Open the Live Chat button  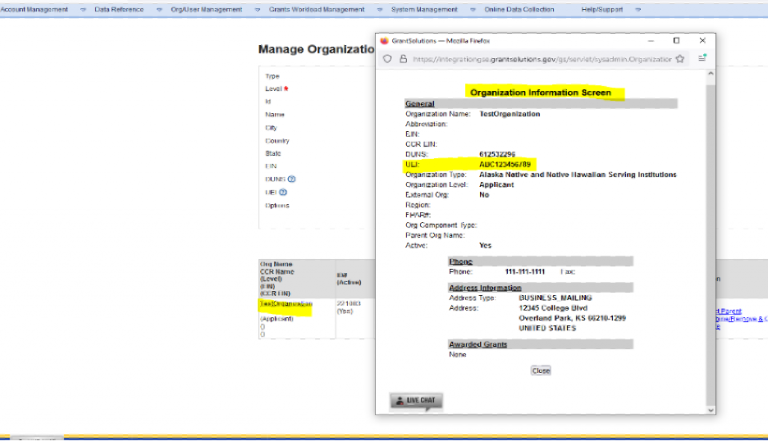tap(415, 401)
